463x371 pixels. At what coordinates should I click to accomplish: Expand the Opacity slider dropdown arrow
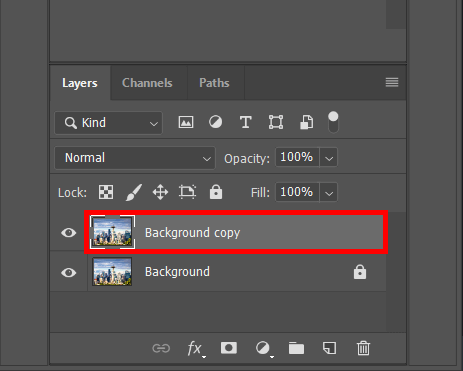329,158
